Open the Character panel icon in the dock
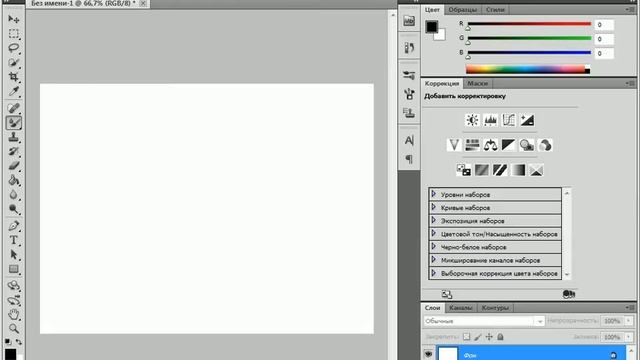 click(409, 140)
